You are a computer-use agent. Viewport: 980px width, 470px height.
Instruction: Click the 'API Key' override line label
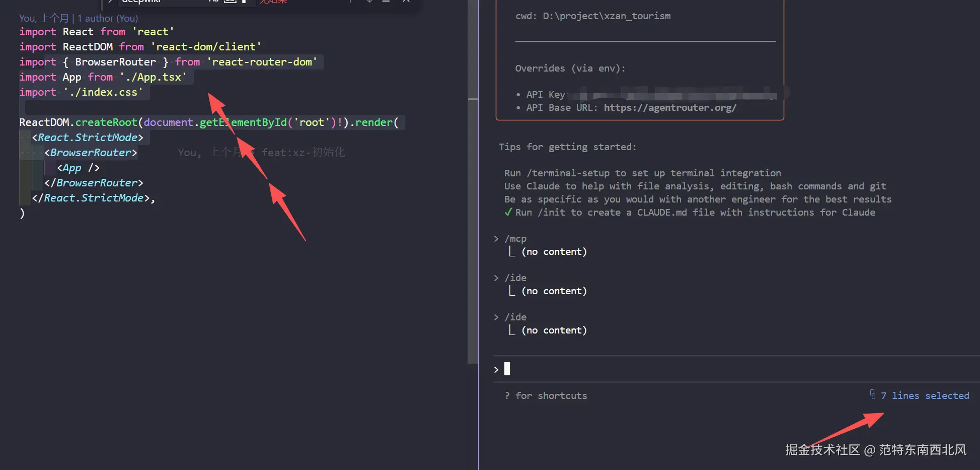click(x=546, y=94)
